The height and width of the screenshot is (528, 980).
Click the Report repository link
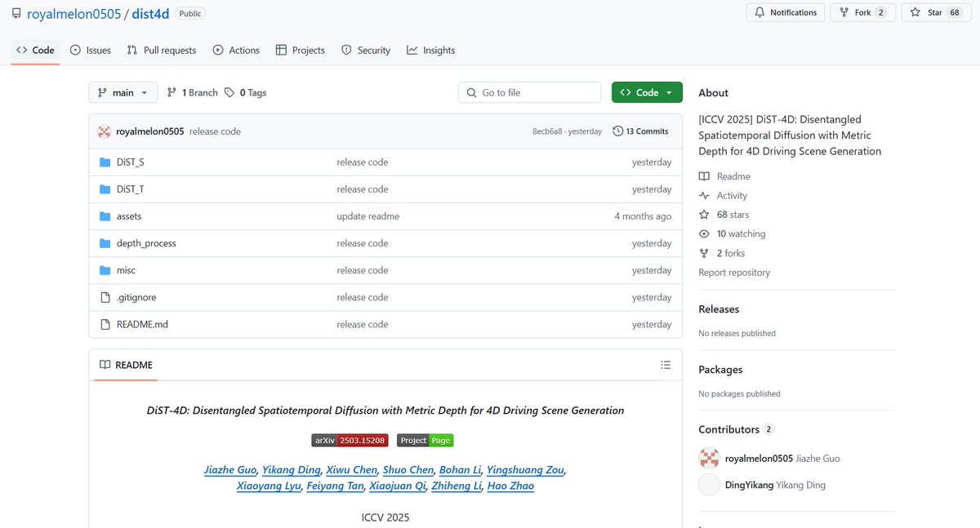734,273
